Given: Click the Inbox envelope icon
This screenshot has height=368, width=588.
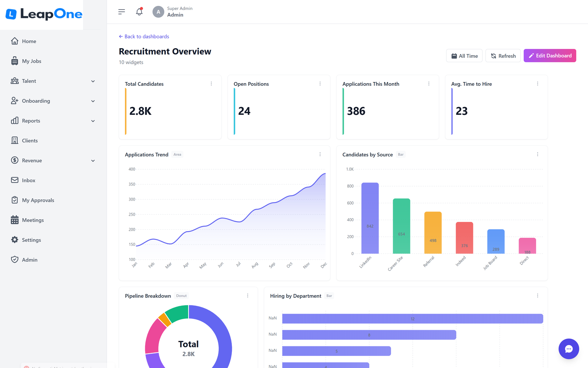Looking at the screenshot, I should click(x=15, y=180).
